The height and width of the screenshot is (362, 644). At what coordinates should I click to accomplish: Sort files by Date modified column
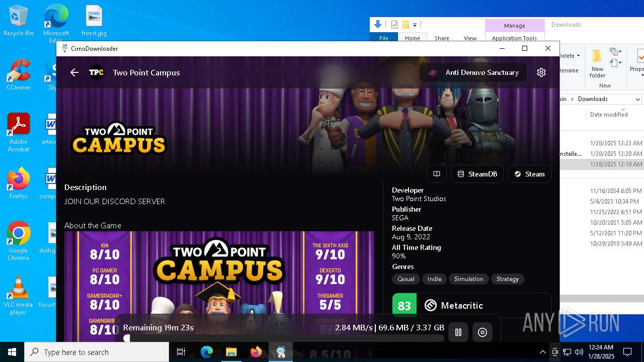click(x=609, y=115)
